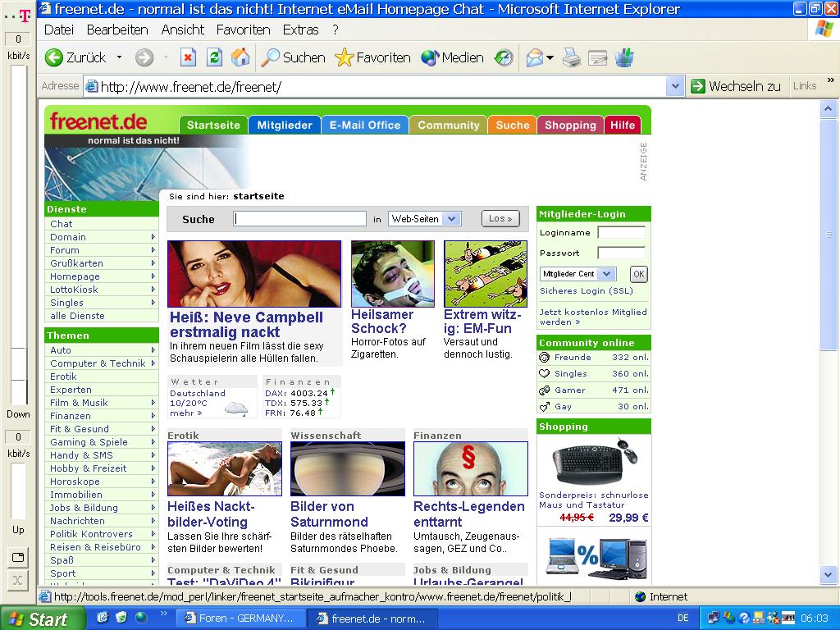Click the Freunde community icon
This screenshot has width=840, height=630.
pyautogui.click(x=545, y=358)
